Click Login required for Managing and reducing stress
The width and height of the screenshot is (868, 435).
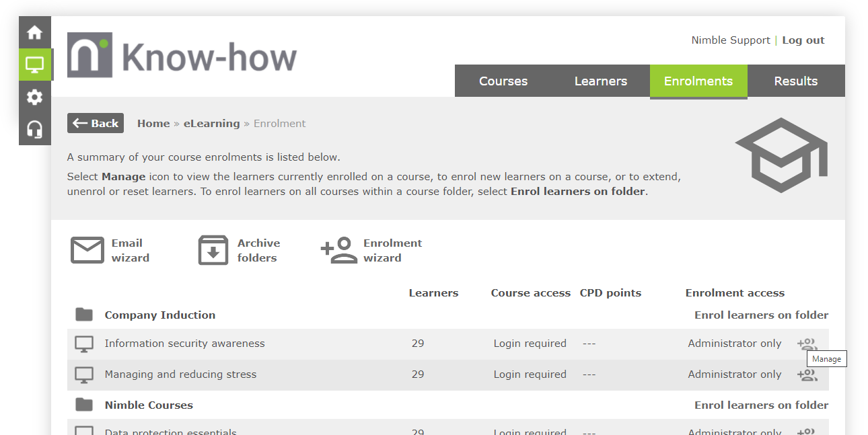coord(530,374)
